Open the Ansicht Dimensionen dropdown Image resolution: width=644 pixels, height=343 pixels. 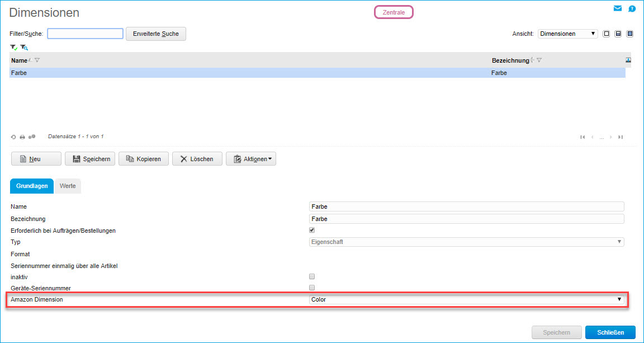pos(567,34)
